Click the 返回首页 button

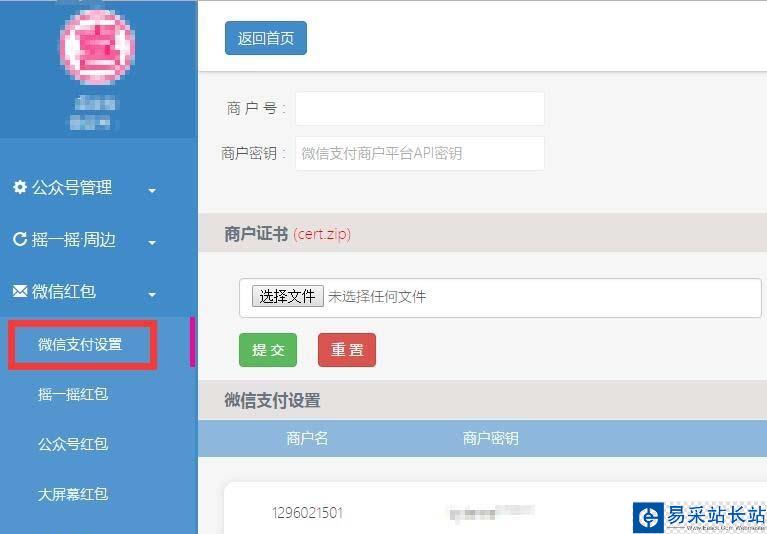(266, 38)
